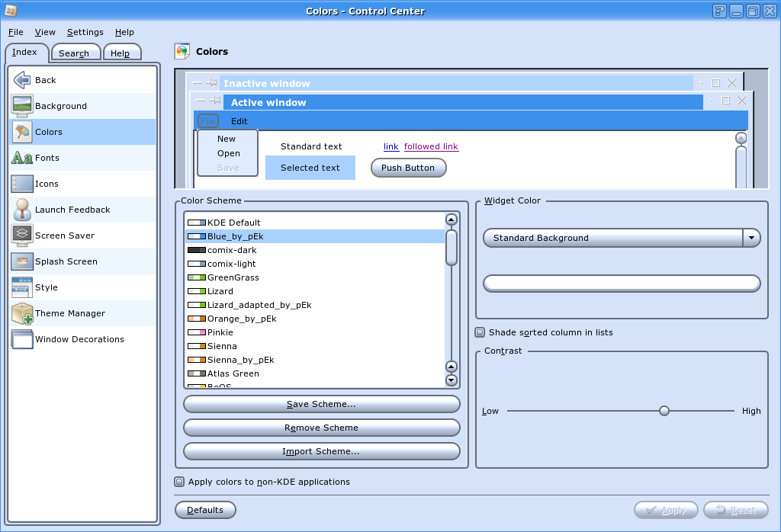
Task: Click Standard text in preview
Action: pyautogui.click(x=311, y=146)
